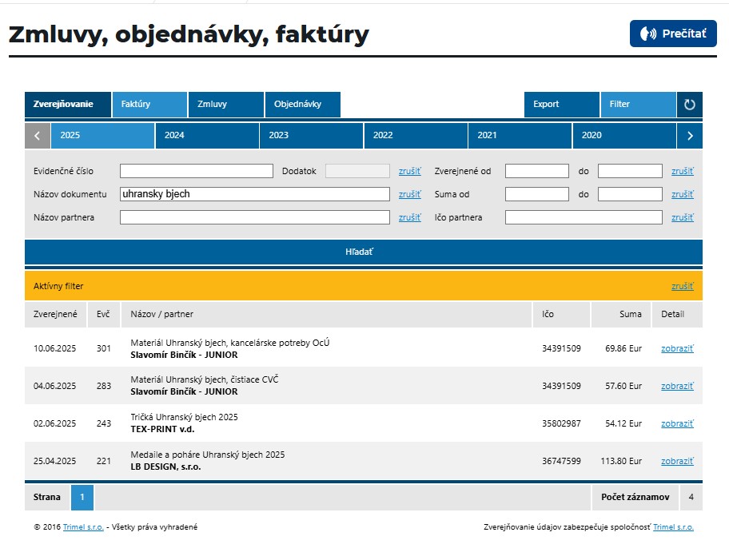Select year 2024 tab
The image size is (729, 560).
click(206, 136)
